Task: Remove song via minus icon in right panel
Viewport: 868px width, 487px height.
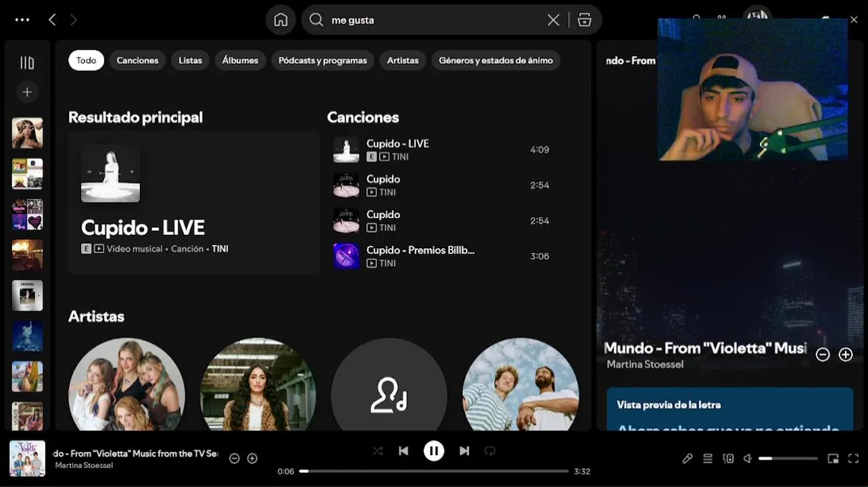Action: [x=823, y=354]
